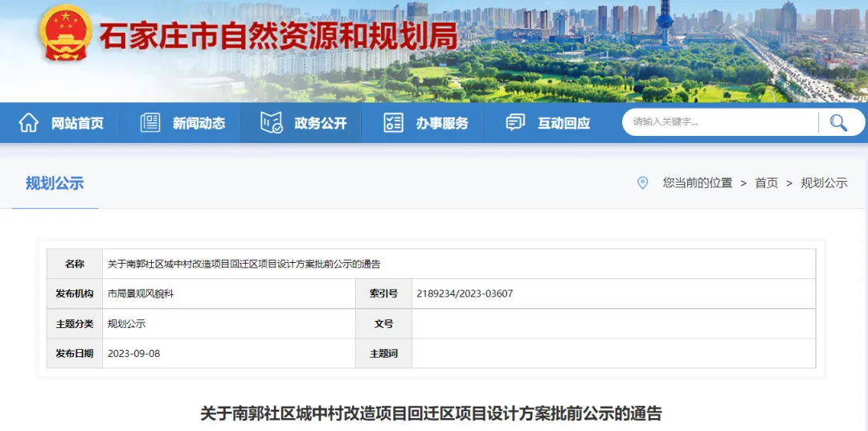Click the 您当前的位置 breadcrumb text

coord(698,183)
